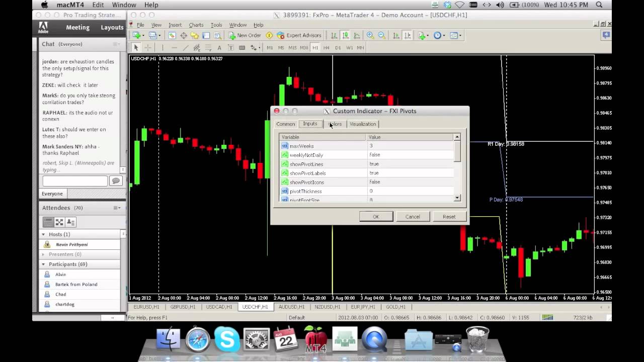This screenshot has width=644, height=362.
Task: Choose the vertical line drawing tool
Action: click(163, 48)
